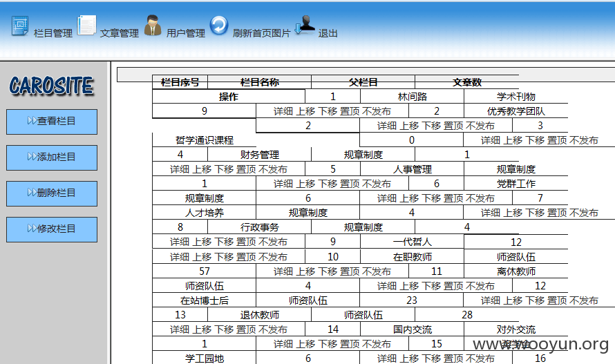The image size is (615, 364).
Task: Select the 在职教师 cell
Action: pyautogui.click(x=413, y=256)
